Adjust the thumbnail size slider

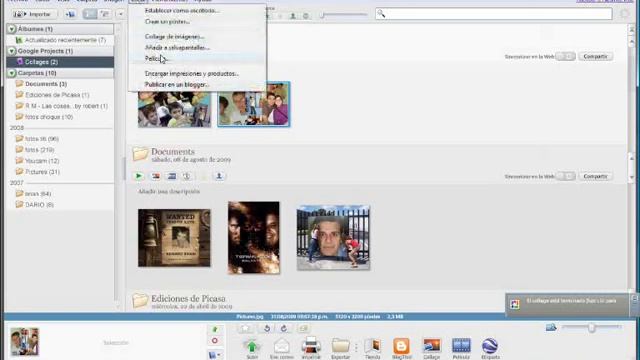point(591,327)
